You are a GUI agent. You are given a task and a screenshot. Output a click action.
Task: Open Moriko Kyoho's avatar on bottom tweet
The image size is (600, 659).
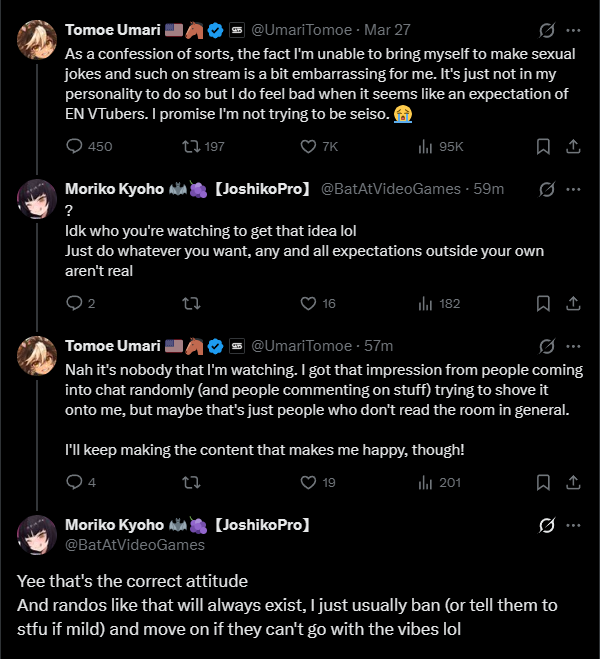[36, 534]
